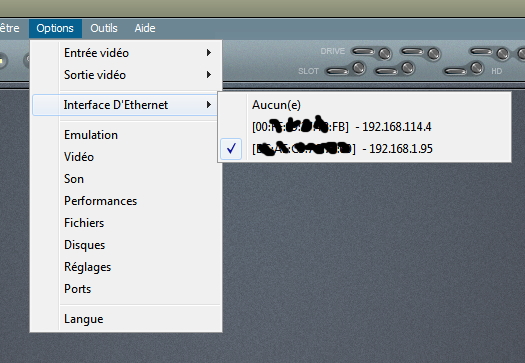Screen dimensions: 525x363
Task: Expand the Sortie vidéo submenu
Action: point(126,75)
